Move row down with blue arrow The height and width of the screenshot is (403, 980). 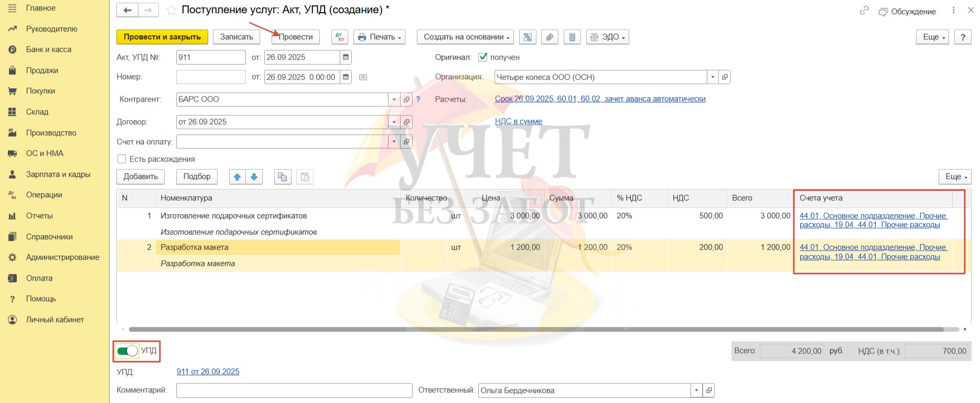pos(254,177)
